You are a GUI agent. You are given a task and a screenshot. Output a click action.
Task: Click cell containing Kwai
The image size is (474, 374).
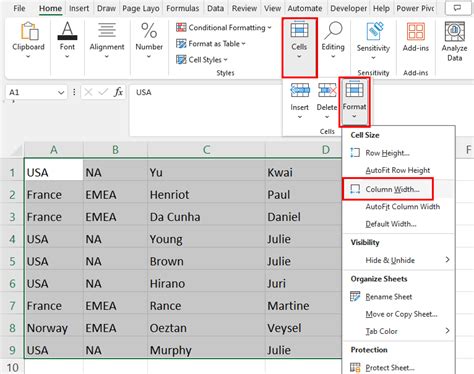(304, 172)
